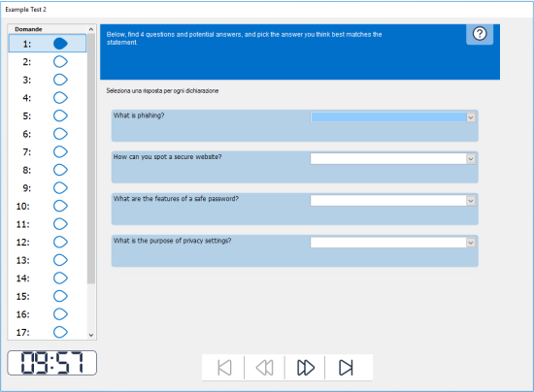Jump to the last question icon
534x392 pixels.
[x=346, y=368]
